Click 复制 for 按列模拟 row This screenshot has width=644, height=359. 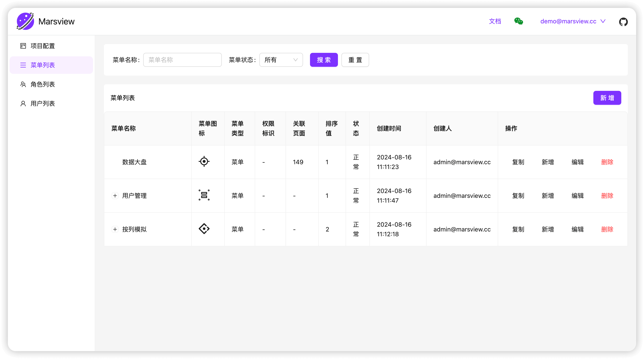pos(518,229)
